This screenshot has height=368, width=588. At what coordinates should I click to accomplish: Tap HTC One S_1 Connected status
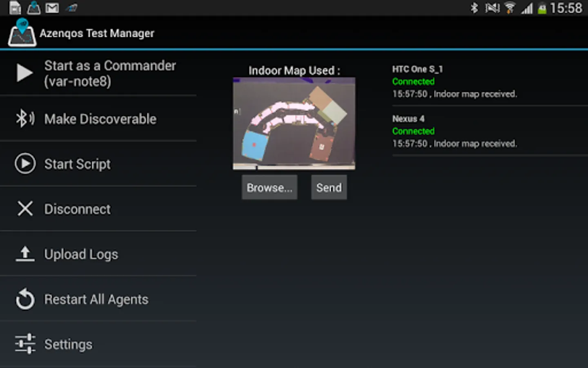413,81
